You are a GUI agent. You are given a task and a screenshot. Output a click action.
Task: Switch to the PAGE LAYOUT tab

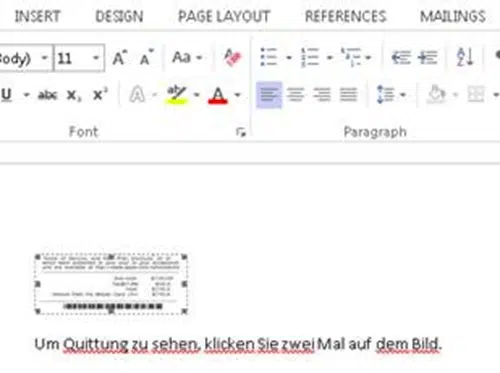pos(224,16)
